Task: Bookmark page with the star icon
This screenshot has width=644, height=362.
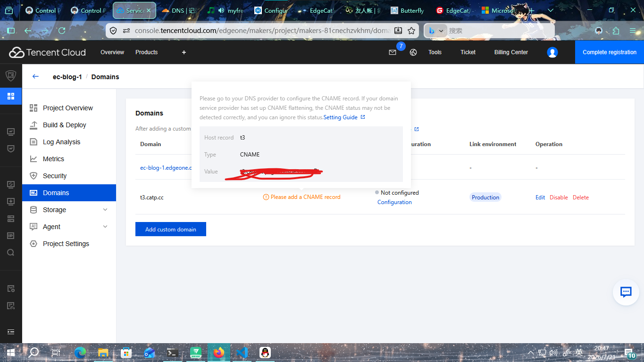Action: pyautogui.click(x=411, y=31)
